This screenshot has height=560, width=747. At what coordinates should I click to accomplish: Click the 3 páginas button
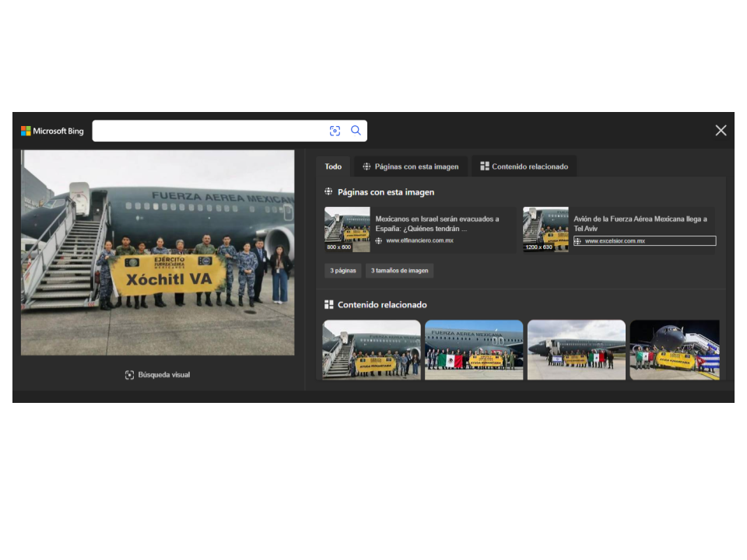click(x=342, y=271)
